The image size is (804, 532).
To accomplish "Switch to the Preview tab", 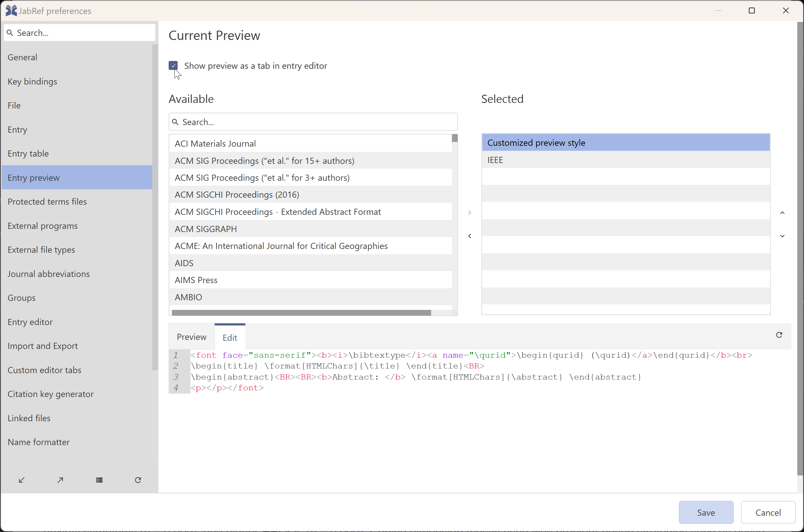I will [x=191, y=337].
